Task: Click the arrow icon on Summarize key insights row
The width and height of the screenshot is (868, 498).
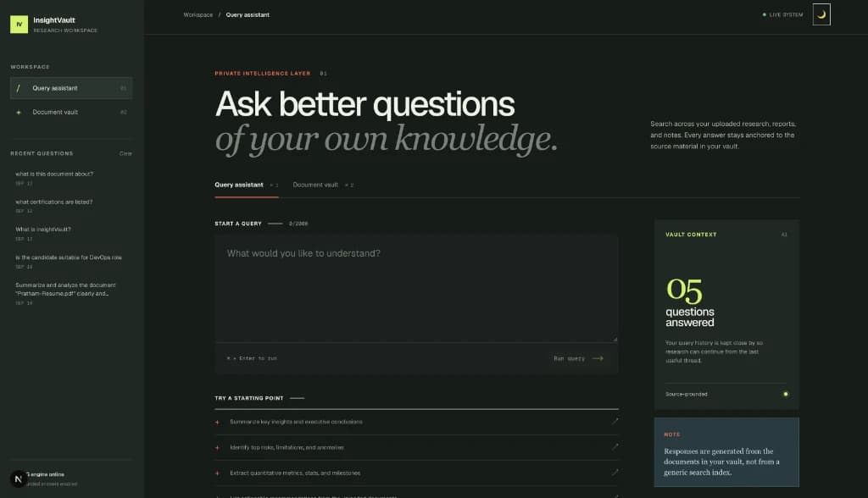Action: click(615, 421)
